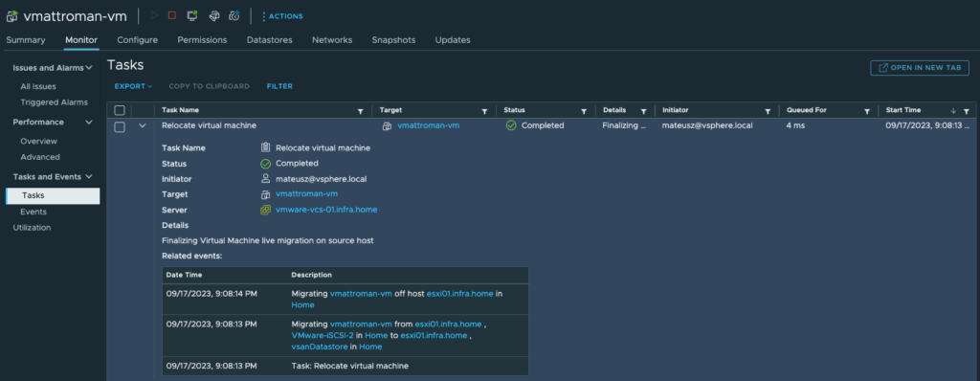Collapse the Relocate virtual machine row chevron
This screenshot has width=980, height=381.
[x=143, y=125]
